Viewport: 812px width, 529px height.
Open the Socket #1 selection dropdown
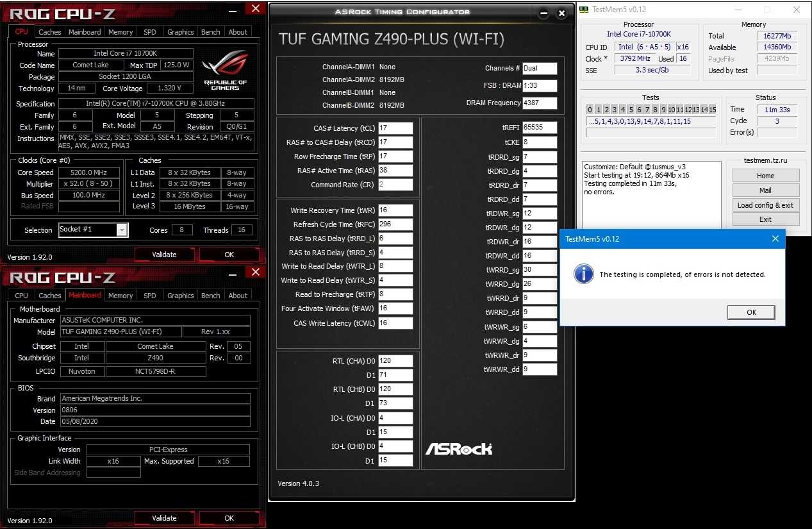(x=122, y=230)
